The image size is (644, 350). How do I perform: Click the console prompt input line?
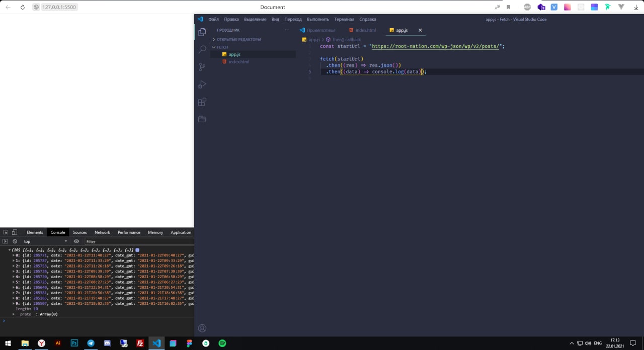[x=97, y=320]
